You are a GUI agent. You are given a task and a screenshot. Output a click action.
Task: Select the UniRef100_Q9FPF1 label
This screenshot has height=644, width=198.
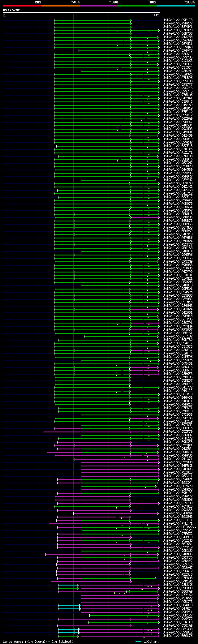pos(178,612)
